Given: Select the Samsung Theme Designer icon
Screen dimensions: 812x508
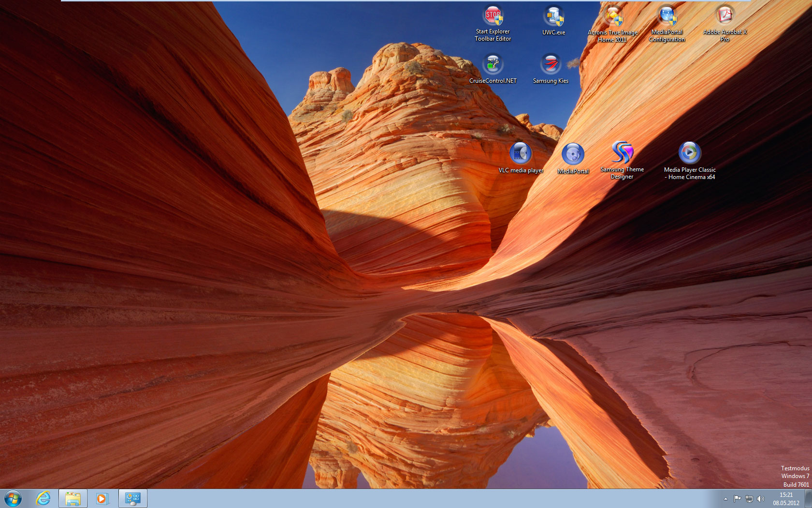Looking at the screenshot, I should [x=622, y=160].
